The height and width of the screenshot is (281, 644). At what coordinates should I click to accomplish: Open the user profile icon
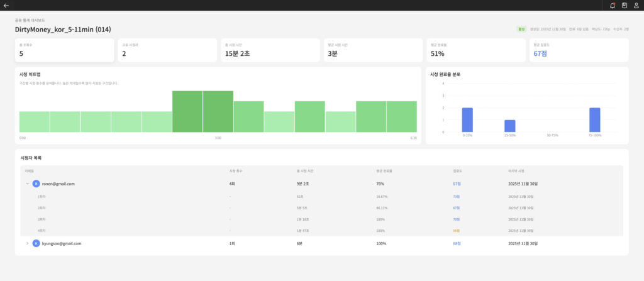636,5
